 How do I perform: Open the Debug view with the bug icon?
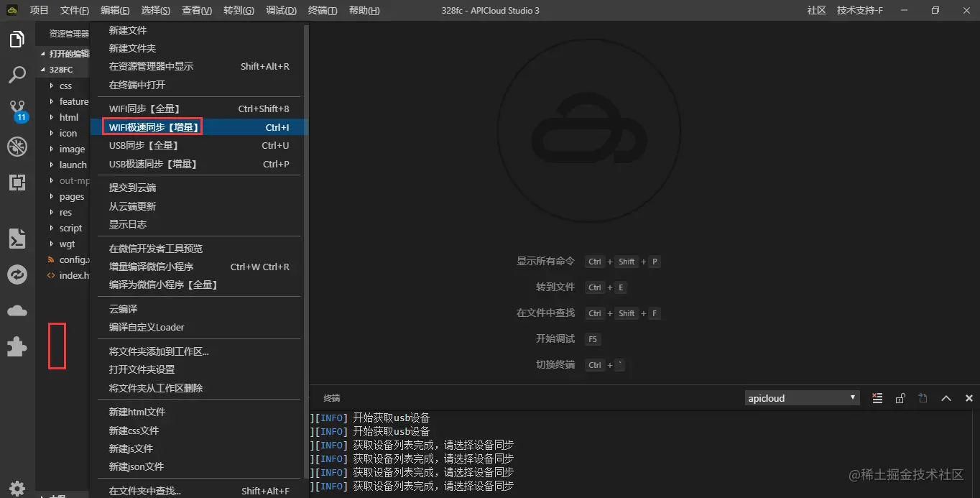pyautogui.click(x=17, y=147)
